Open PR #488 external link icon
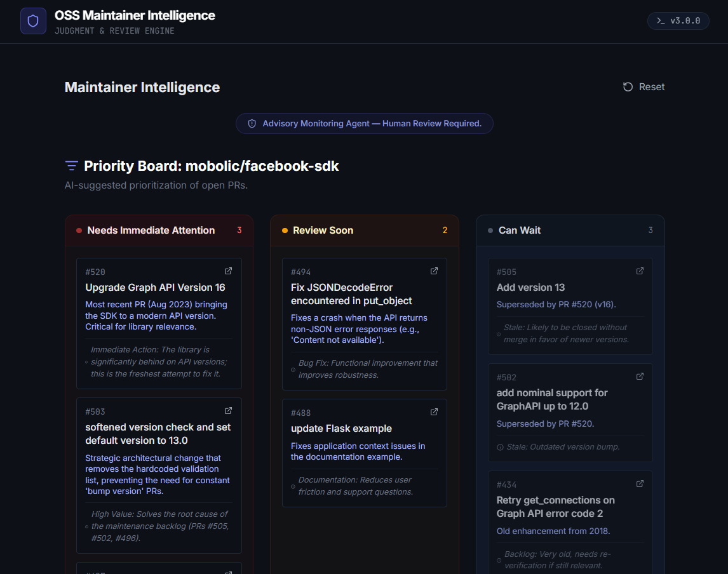728x574 pixels. click(x=435, y=412)
